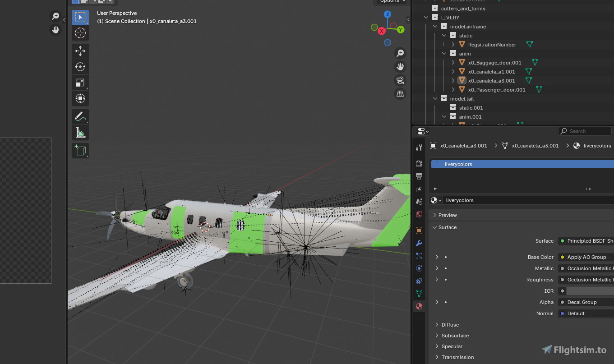
Task: Toggle camera view using the viewport camera icon
Action: pos(400,80)
